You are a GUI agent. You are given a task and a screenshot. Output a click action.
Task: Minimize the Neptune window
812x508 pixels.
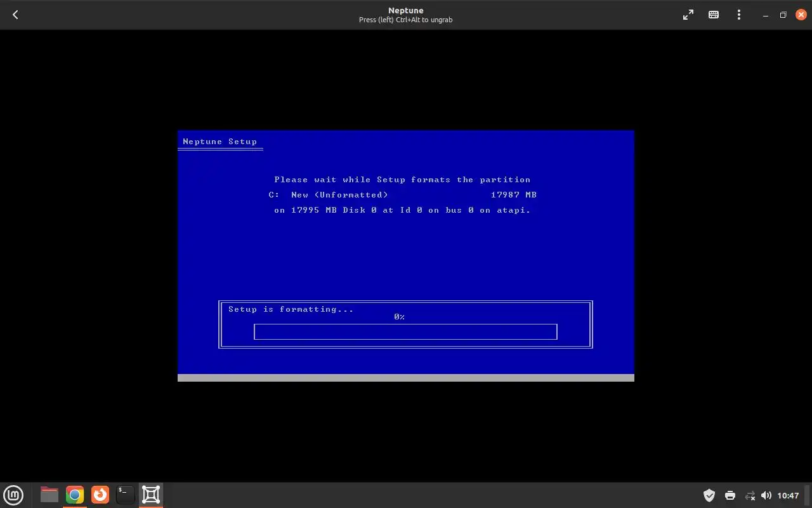pos(767,15)
